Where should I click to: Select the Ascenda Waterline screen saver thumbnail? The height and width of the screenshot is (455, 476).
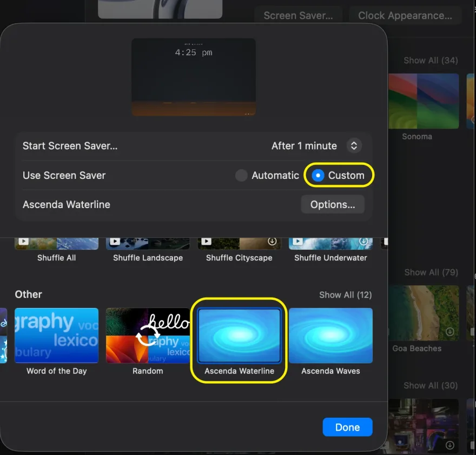click(x=239, y=336)
